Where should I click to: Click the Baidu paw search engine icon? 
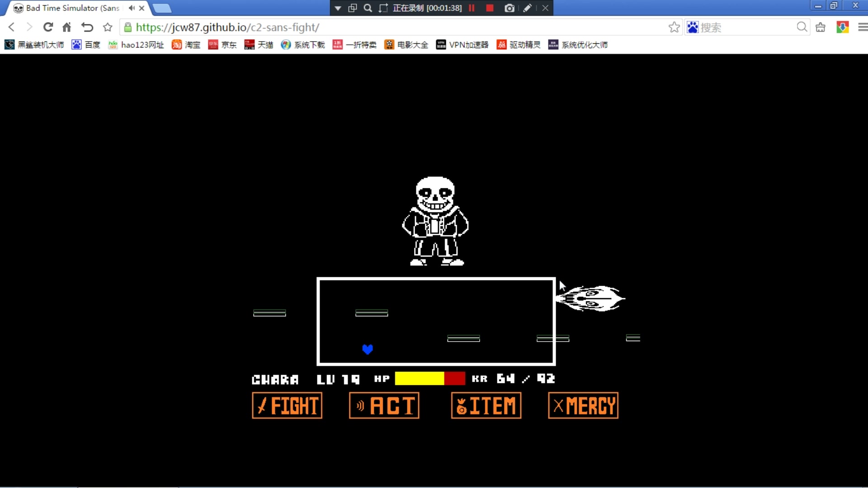click(693, 27)
